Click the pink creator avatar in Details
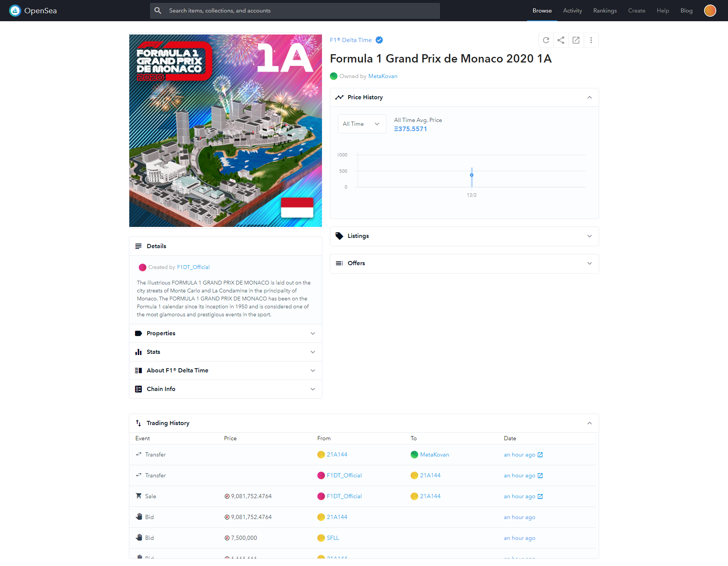The width and height of the screenshot is (728, 566). tap(143, 267)
